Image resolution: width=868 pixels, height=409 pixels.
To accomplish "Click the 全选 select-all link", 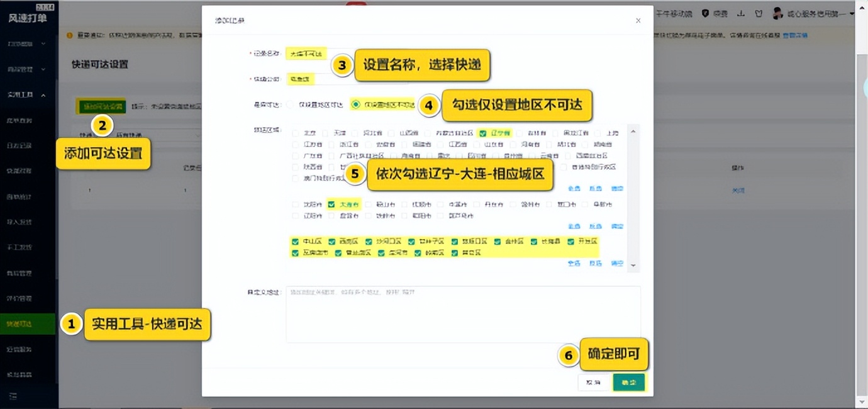I will point(575,188).
